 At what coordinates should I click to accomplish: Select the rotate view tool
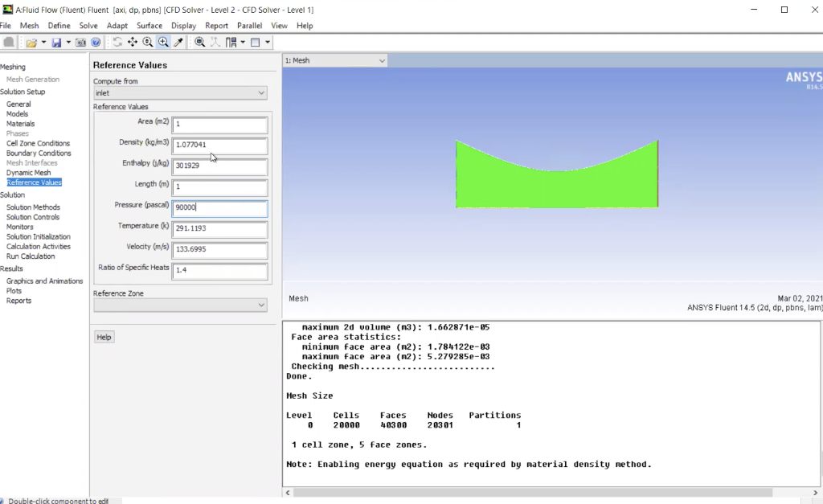pyautogui.click(x=117, y=43)
